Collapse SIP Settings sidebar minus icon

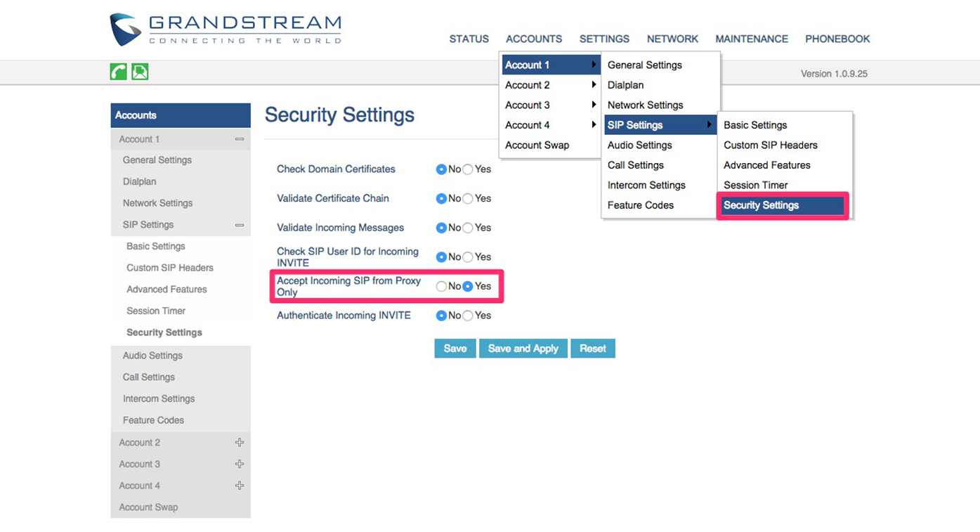(x=240, y=225)
